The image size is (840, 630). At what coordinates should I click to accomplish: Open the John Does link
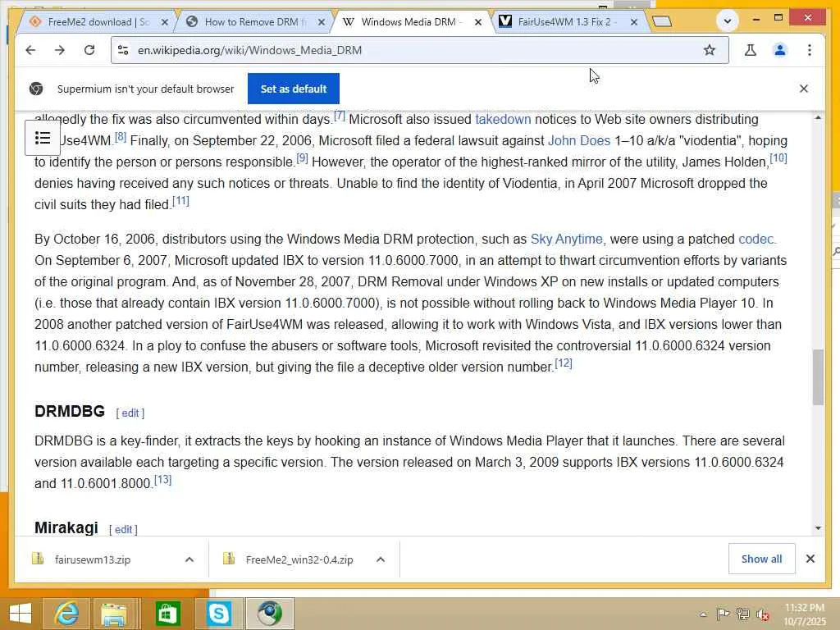578,140
